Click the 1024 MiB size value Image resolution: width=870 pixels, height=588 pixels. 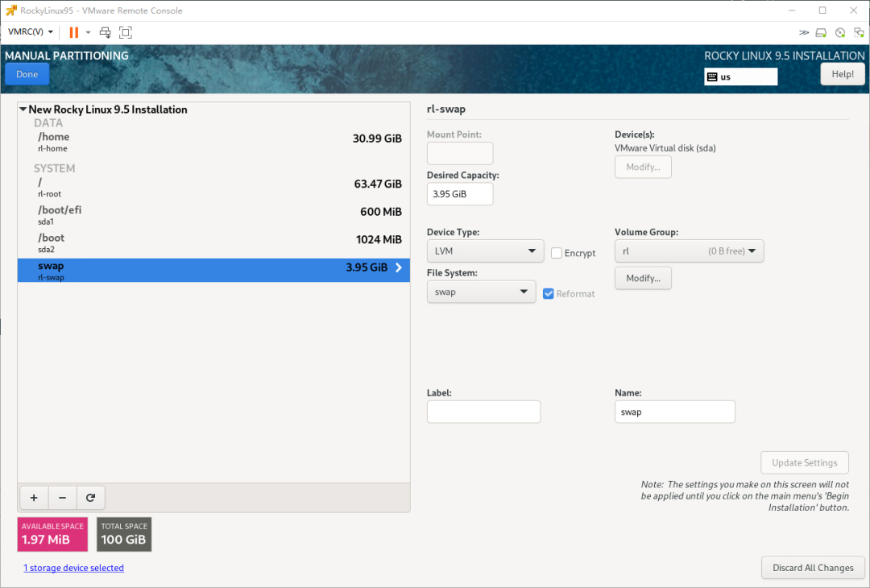coord(379,239)
